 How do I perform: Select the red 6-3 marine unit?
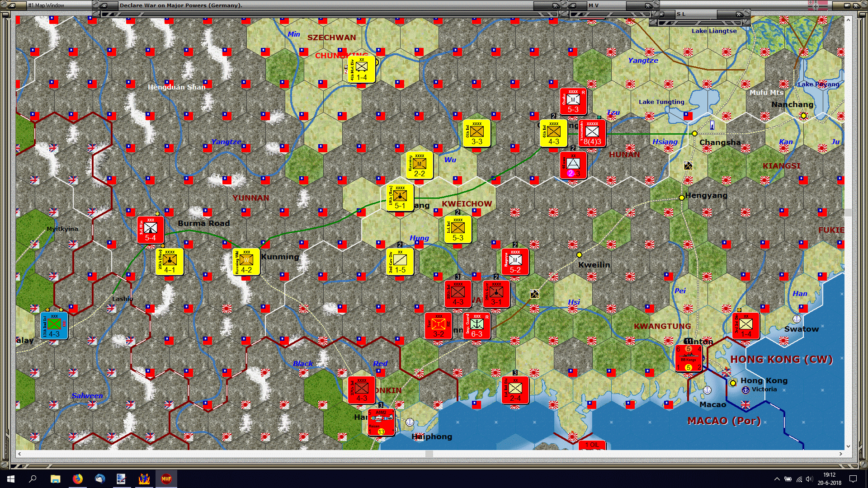[x=476, y=326]
